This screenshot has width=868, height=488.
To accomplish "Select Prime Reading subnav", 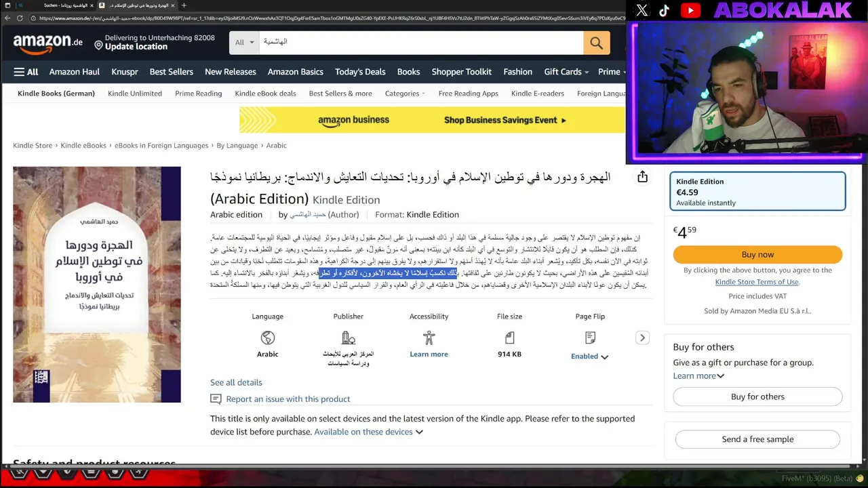I will 199,94.
